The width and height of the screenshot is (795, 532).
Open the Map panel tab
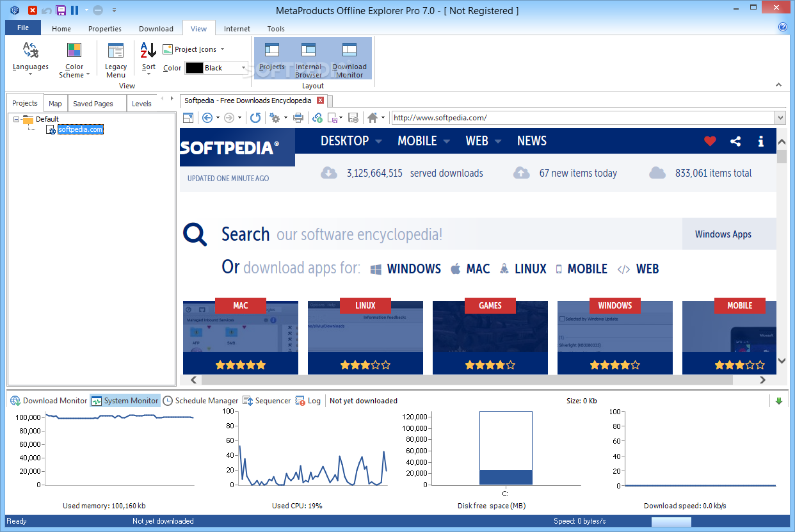[x=56, y=104]
